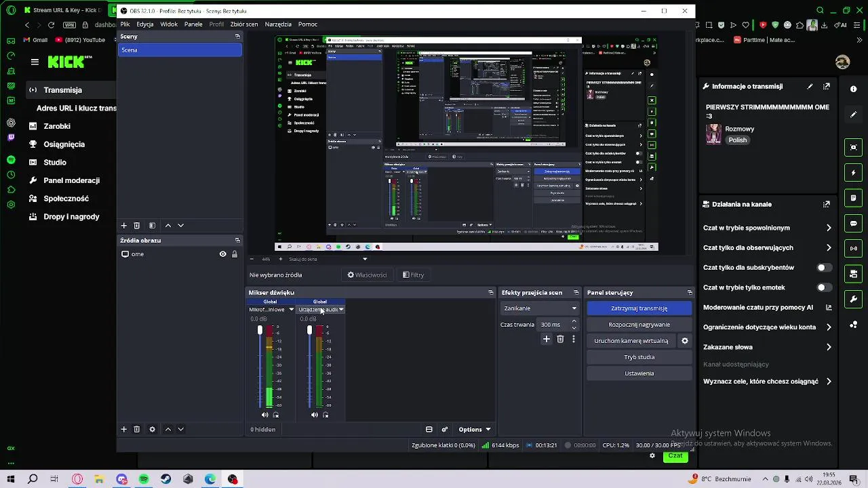Screen dimensions: 868x488
Task: Pop out Działania na kanale panel
Action: point(826,204)
